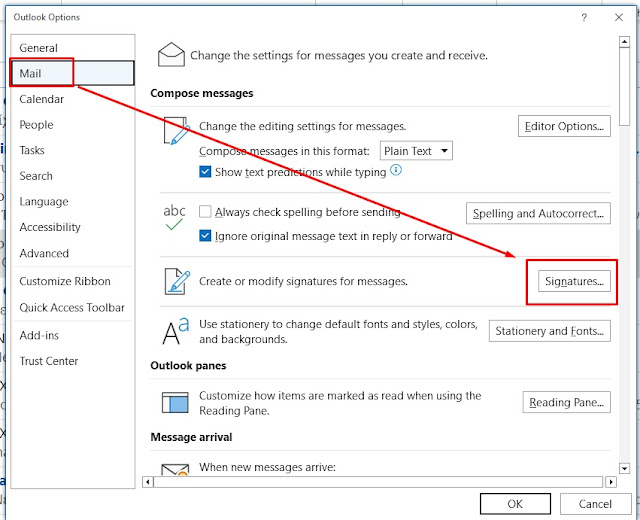The height and width of the screenshot is (520, 640).
Task: Close the Outlook Options dialog
Action: pyautogui.click(x=619, y=17)
